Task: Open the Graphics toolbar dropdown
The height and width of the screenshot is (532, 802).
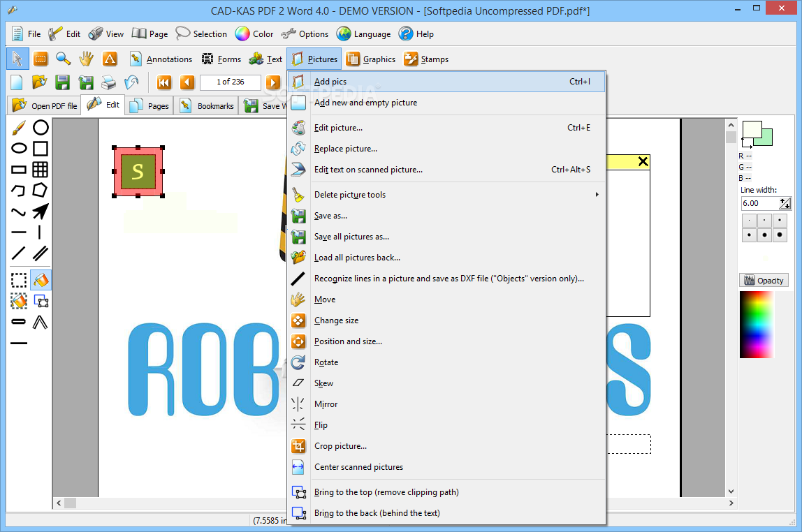Action: (x=371, y=59)
